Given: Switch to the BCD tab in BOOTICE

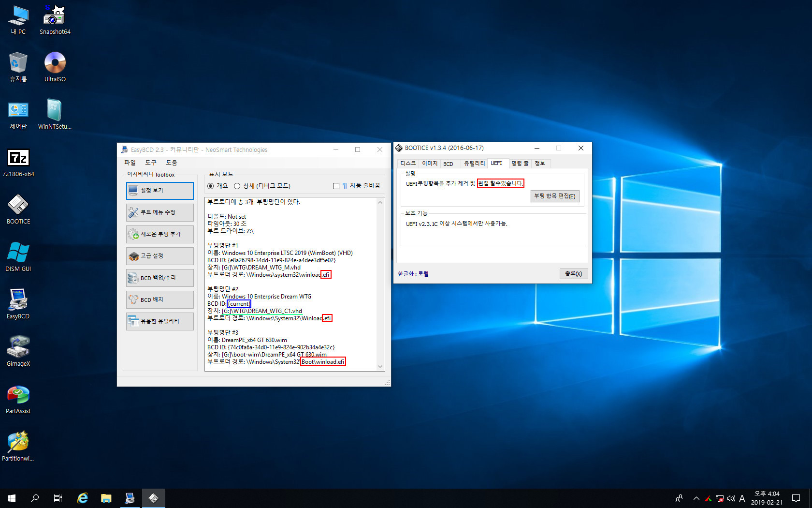Looking at the screenshot, I should pos(449,164).
